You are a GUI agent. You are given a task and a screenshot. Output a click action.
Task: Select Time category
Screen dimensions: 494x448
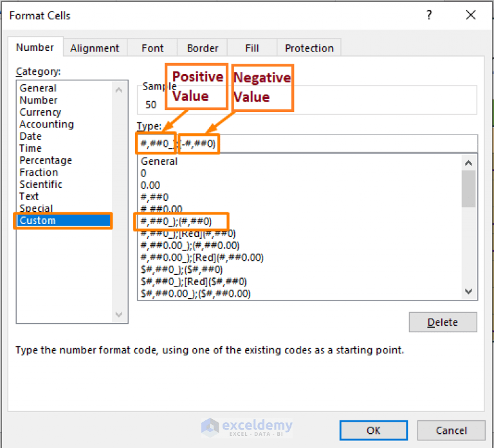tap(31, 148)
